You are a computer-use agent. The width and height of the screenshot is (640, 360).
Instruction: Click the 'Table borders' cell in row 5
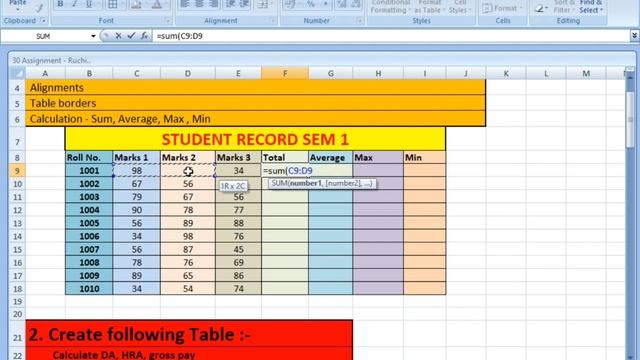(256, 103)
